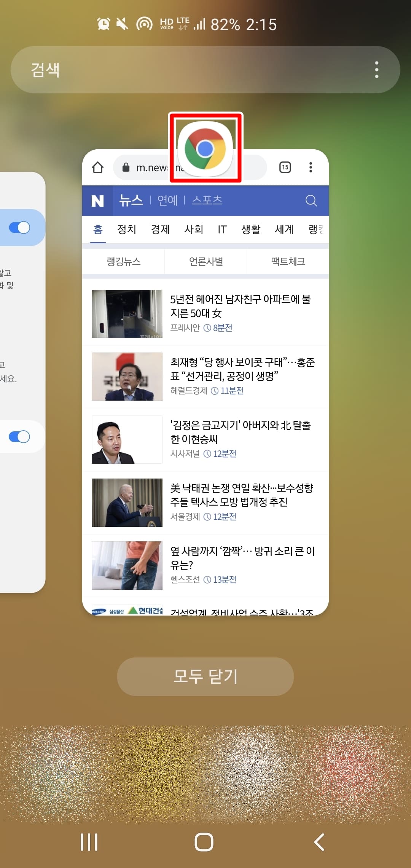Tap the home navigation button
This screenshot has width=411, height=868.
coord(204,842)
